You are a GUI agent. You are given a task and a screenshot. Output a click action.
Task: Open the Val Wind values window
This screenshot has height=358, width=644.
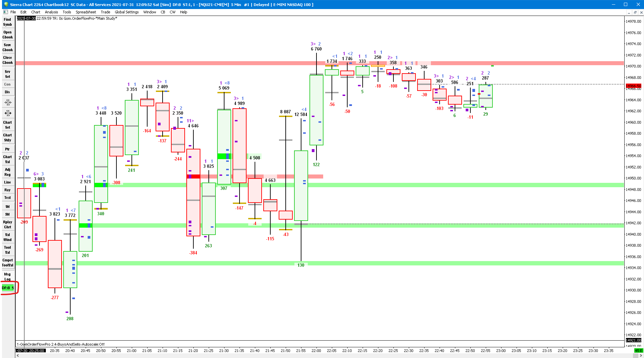coord(8,237)
